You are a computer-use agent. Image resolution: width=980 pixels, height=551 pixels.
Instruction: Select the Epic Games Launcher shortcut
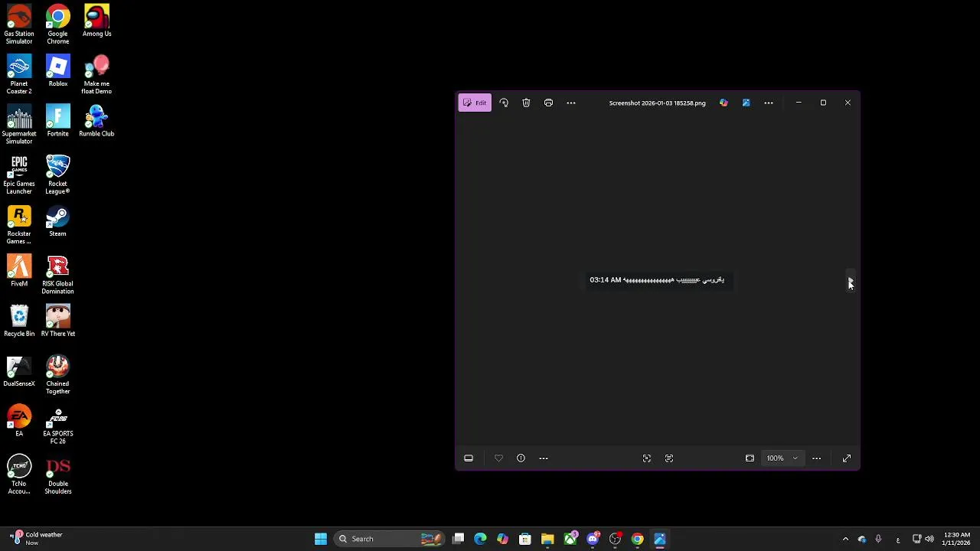coord(19,175)
